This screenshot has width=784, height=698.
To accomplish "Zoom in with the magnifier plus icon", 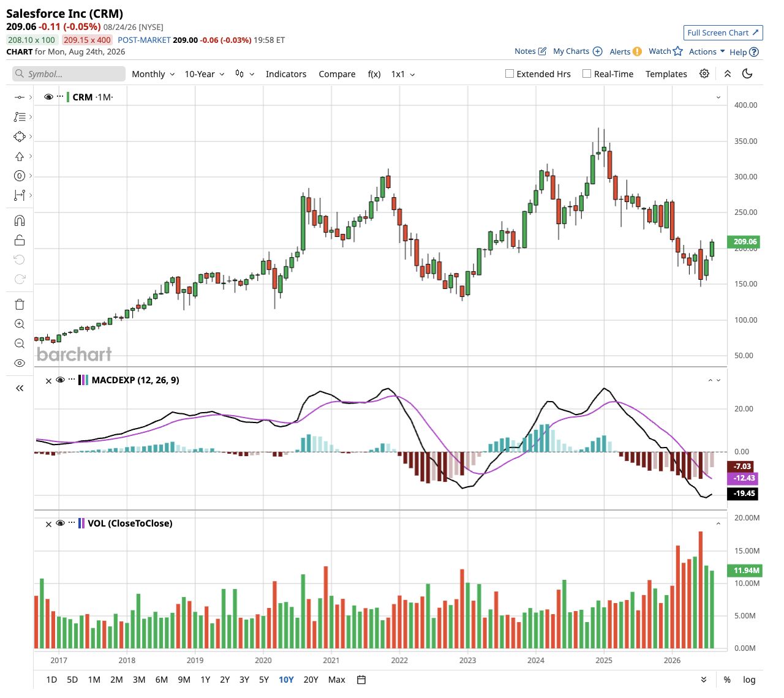I will [x=20, y=324].
